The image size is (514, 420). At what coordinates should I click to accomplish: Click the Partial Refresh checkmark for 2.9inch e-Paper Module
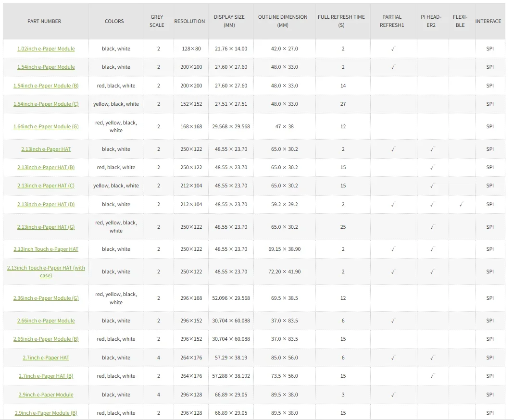(x=393, y=395)
